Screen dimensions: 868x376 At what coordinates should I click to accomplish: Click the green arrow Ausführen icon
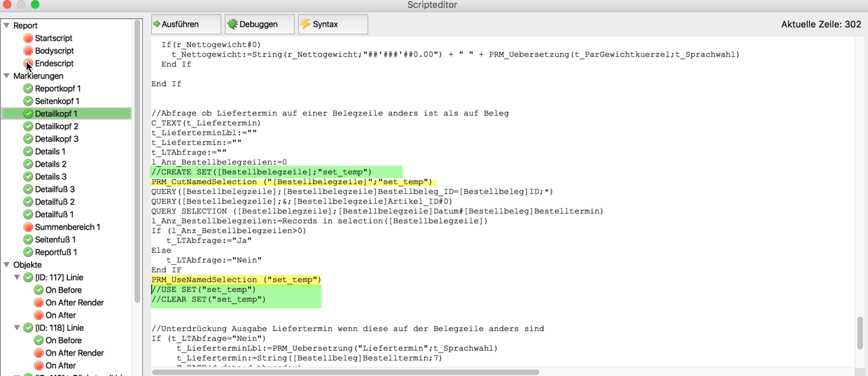[x=157, y=25]
